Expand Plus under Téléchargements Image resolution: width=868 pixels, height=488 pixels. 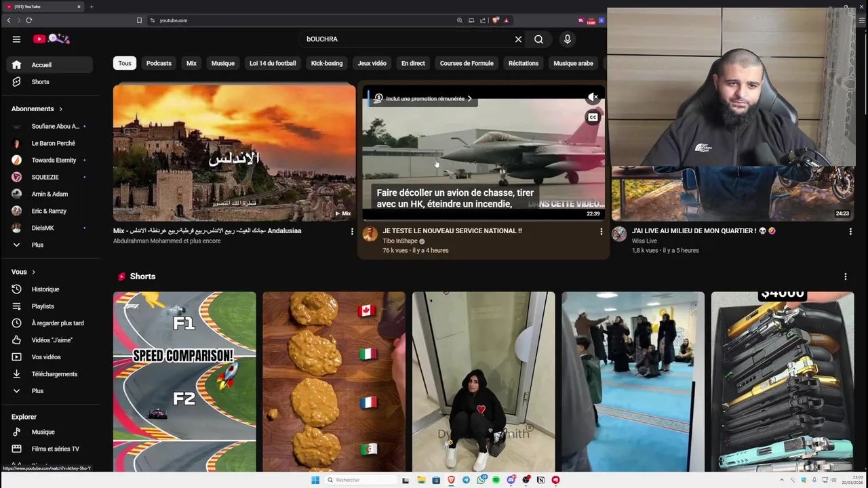[50, 391]
